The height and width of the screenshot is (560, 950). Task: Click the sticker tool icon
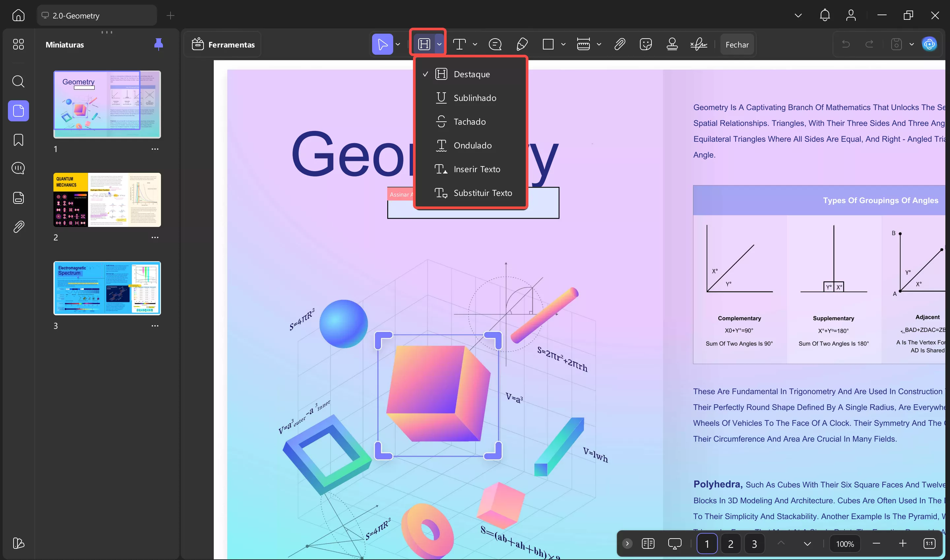(646, 45)
